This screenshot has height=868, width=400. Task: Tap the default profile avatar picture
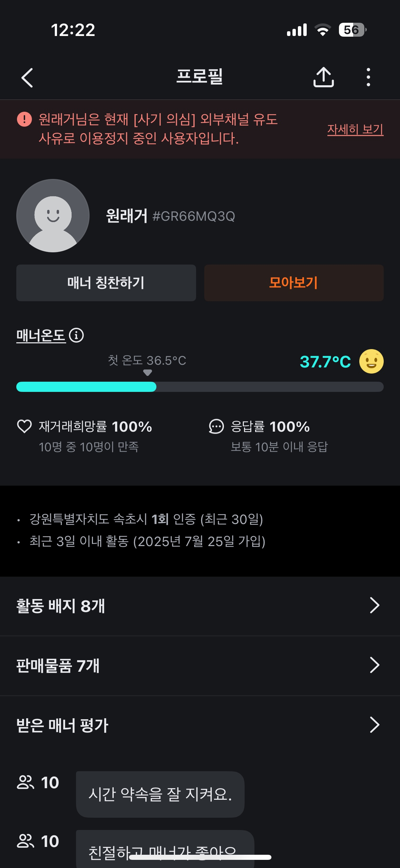click(x=53, y=216)
